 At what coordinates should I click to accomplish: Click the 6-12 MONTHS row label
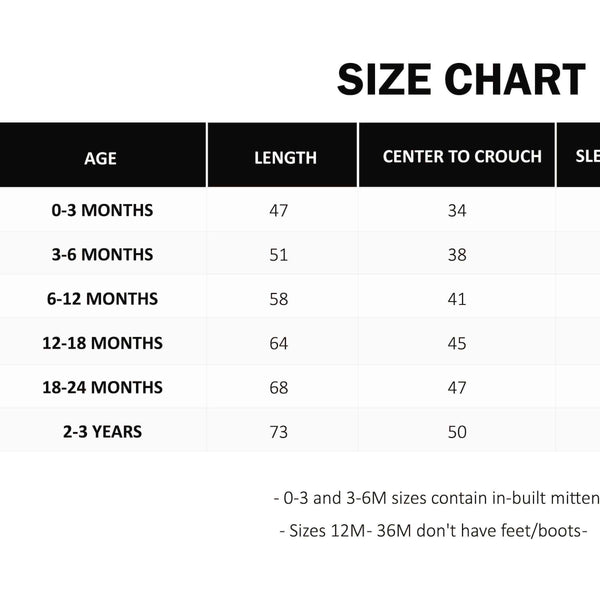102,298
